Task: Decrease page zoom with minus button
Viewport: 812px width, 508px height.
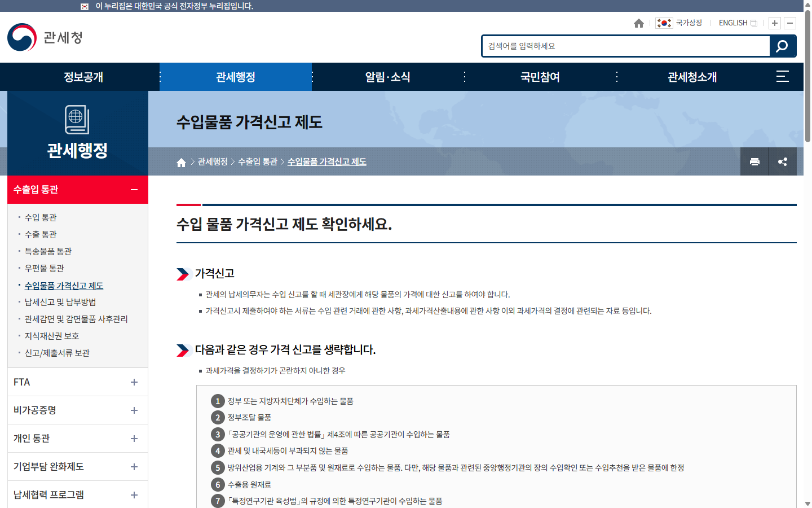Action: pos(790,23)
